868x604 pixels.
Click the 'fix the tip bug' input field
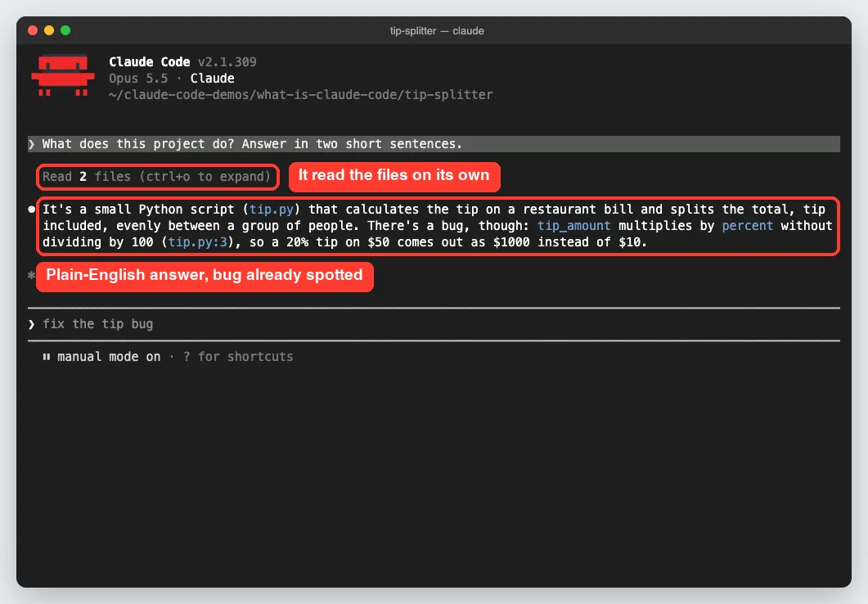434,324
